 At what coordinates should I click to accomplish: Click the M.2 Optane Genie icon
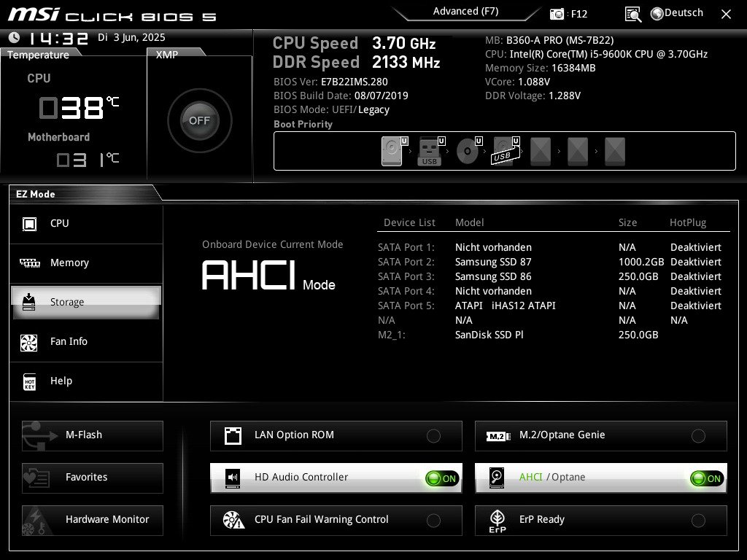pos(498,436)
